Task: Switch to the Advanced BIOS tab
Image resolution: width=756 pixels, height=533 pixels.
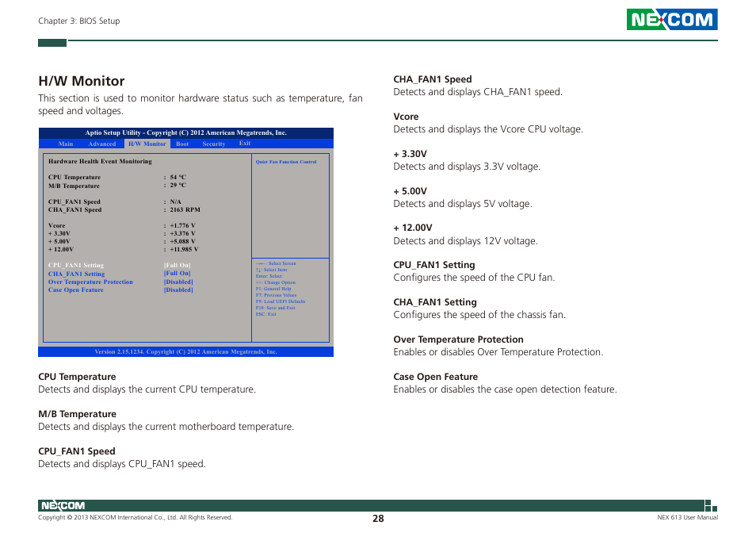Action: point(101,144)
